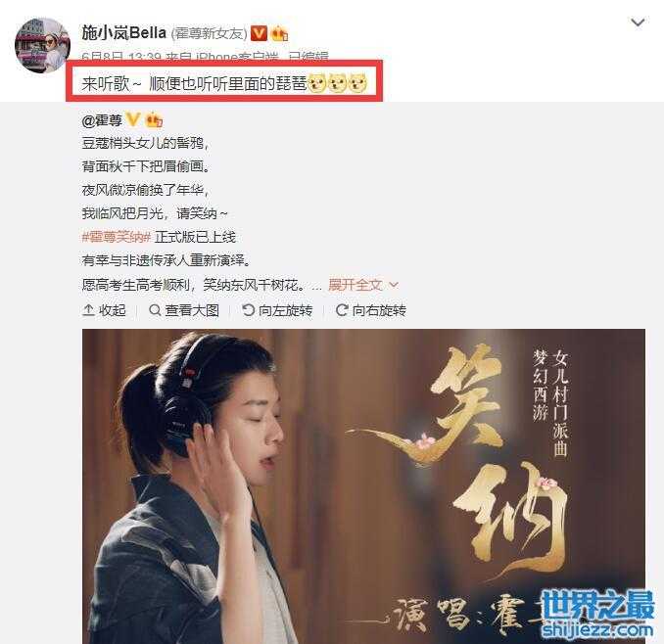664x644 pixels.
Task: Open 施小岚Bella's profile avatar
Action: 42,45
